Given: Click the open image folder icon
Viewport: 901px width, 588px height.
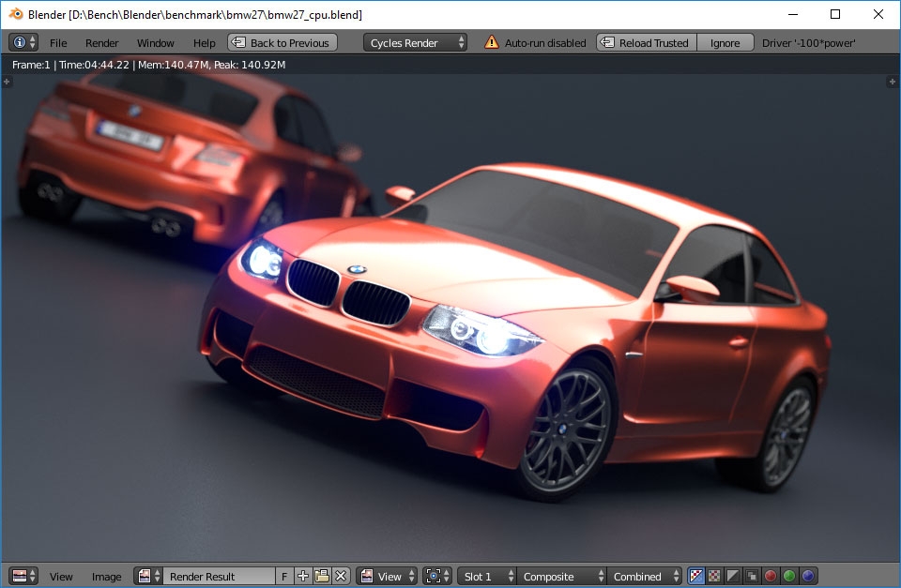Looking at the screenshot, I should pyautogui.click(x=322, y=576).
